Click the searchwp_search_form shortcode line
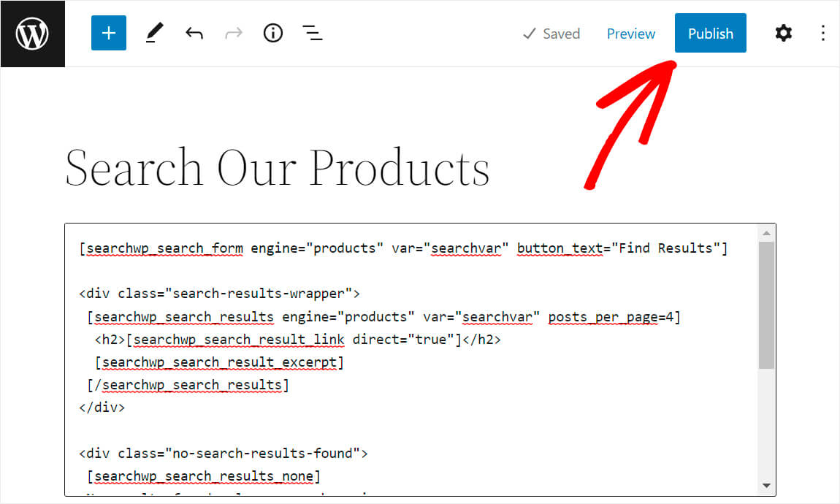840x504 pixels. (x=403, y=248)
